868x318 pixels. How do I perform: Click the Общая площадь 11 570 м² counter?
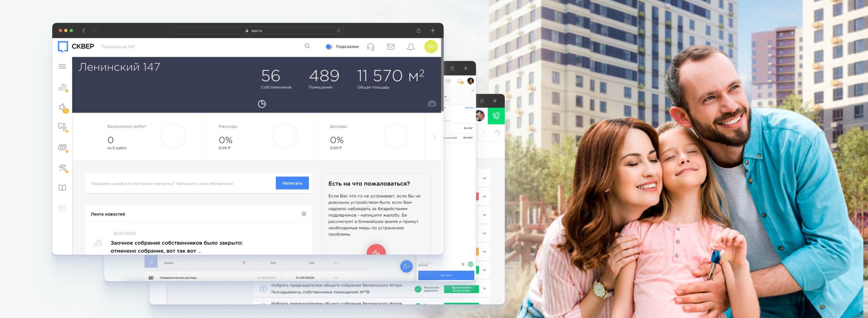[x=391, y=79]
